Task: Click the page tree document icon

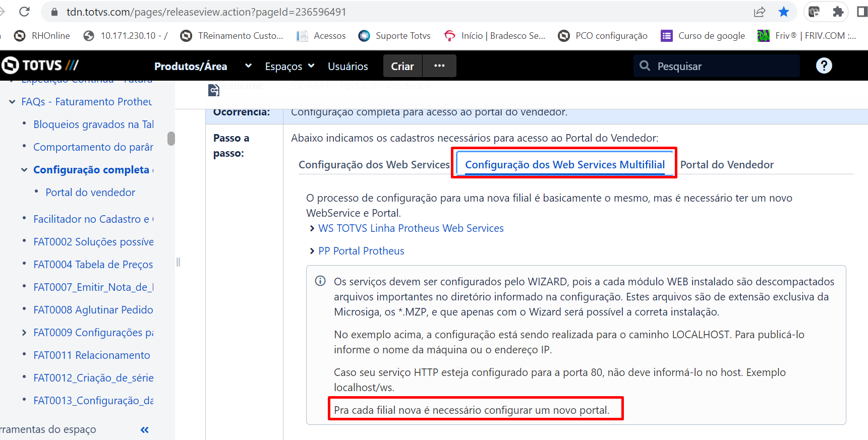Action: (x=214, y=90)
